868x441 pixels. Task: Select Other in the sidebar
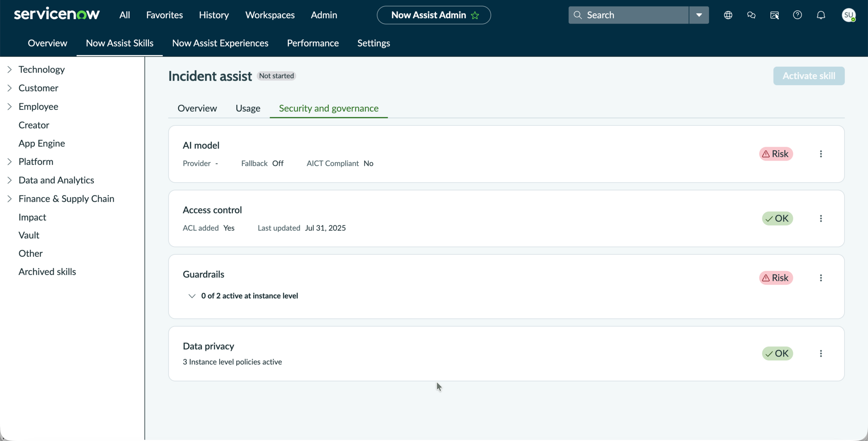pos(30,253)
